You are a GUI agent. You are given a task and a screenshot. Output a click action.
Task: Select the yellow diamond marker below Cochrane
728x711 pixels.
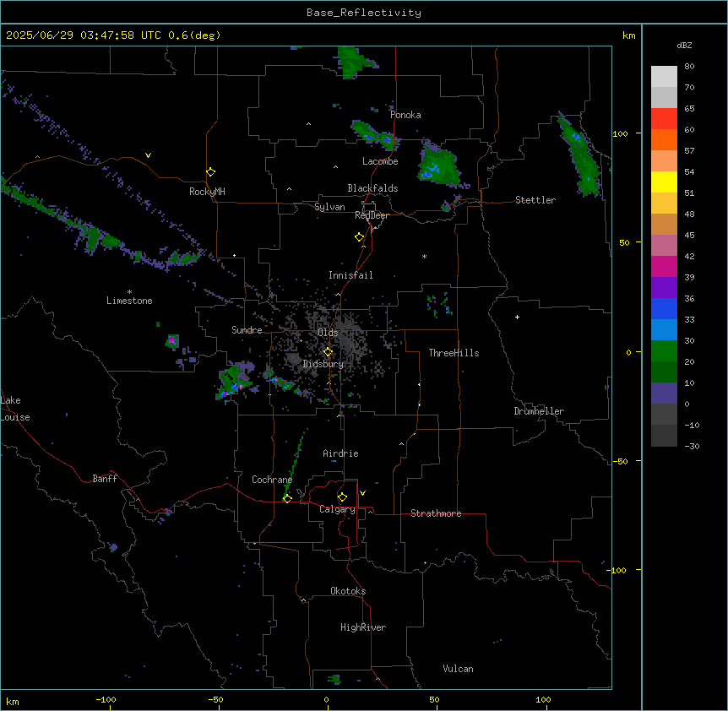point(287,498)
